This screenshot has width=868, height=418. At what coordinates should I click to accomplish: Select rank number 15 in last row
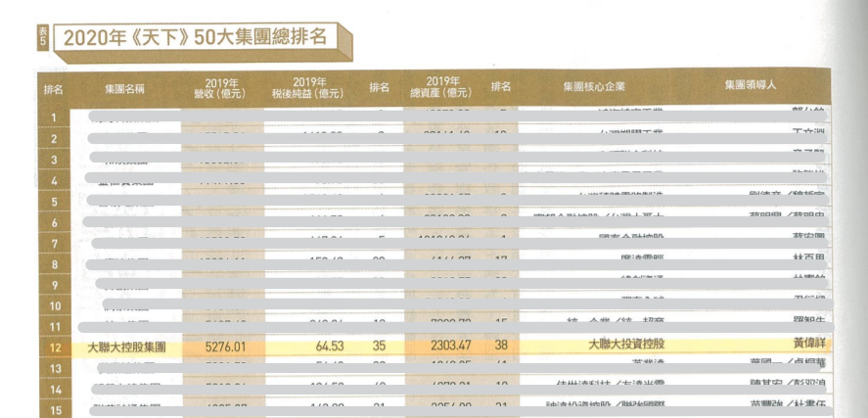56,409
